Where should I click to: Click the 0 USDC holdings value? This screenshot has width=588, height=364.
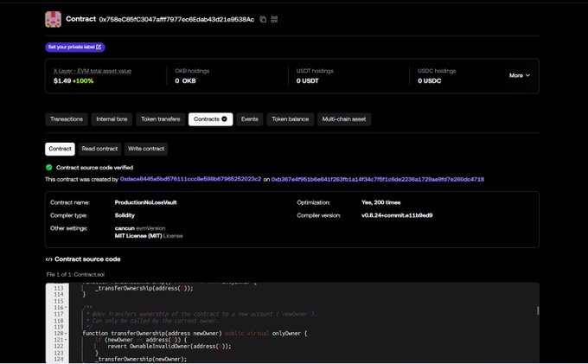click(x=430, y=81)
